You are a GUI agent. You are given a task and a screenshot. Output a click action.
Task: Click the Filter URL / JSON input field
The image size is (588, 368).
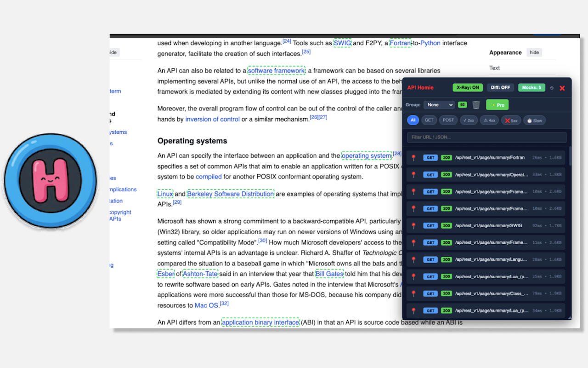486,137
